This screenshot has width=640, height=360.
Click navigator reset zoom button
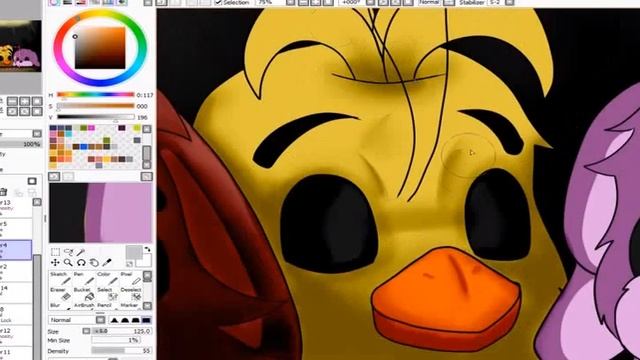click(37, 101)
